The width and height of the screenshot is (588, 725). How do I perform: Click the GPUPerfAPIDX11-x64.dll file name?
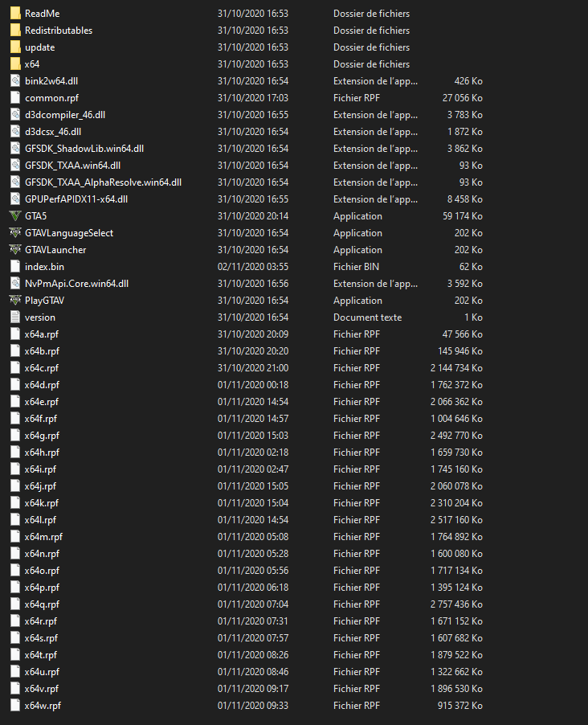[x=76, y=199]
